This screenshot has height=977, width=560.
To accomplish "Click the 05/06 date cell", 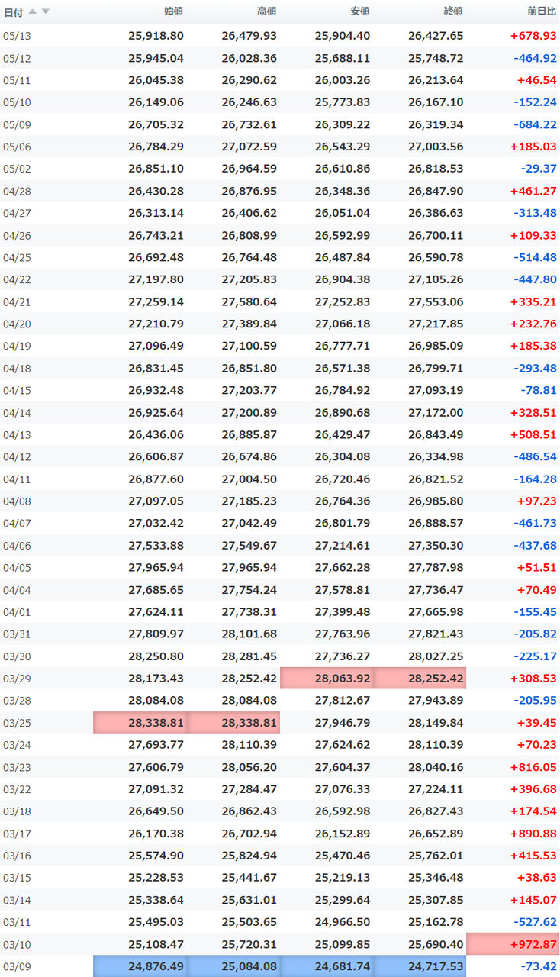I will pyautogui.click(x=17, y=147).
